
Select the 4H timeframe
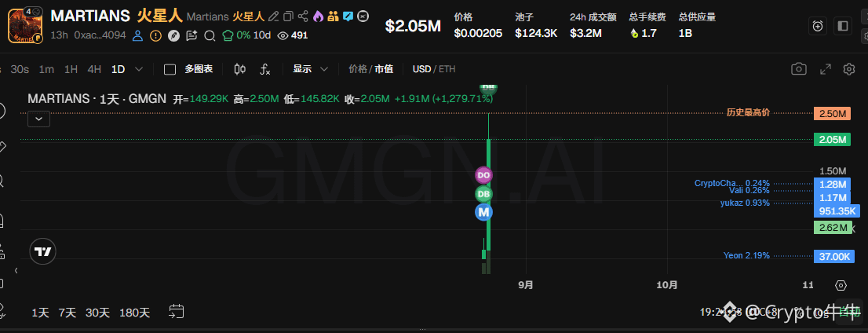94,69
